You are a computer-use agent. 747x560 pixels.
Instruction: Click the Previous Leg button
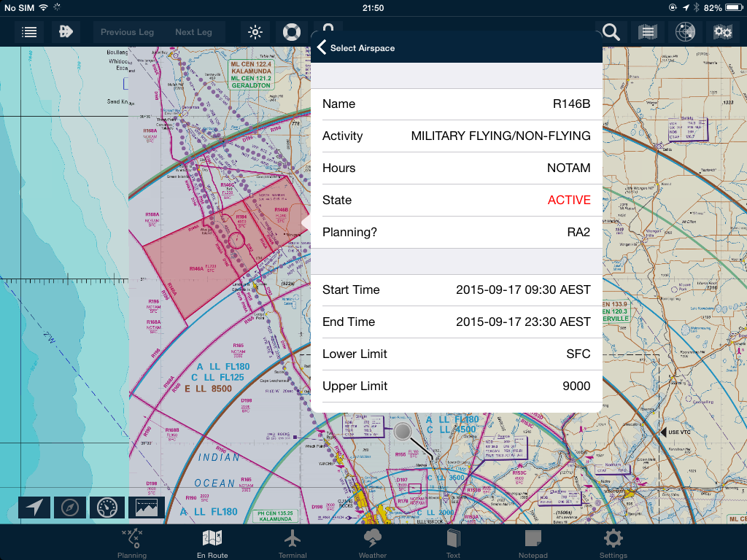coord(127,32)
